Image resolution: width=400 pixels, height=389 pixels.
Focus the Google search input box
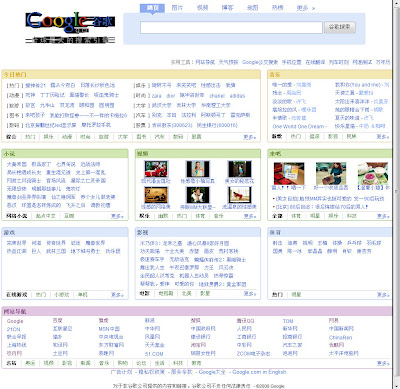pyautogui.click(x=231, y=27)
